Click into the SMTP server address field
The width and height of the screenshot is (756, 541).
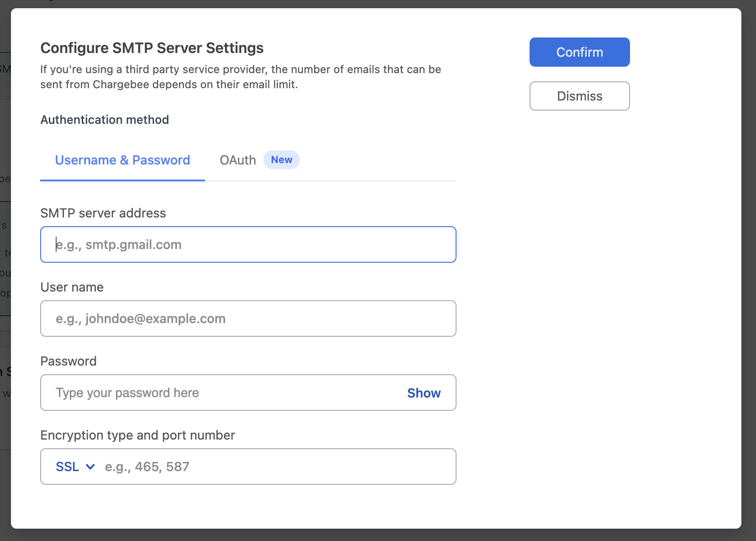[248, 244]
